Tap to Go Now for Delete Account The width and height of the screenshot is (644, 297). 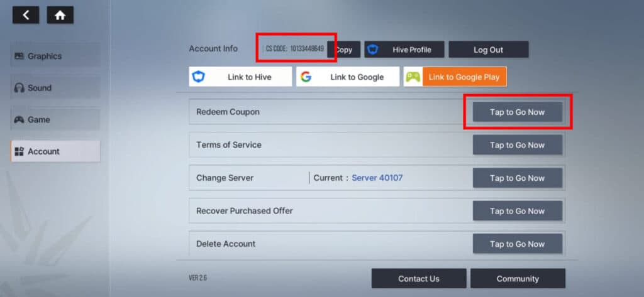[x=517, y=244]
